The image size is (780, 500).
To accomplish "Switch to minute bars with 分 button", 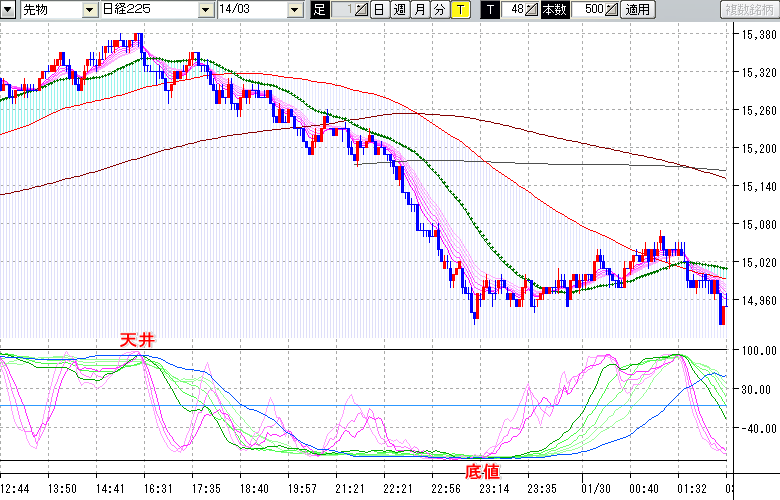I will [x=439, y=10].
